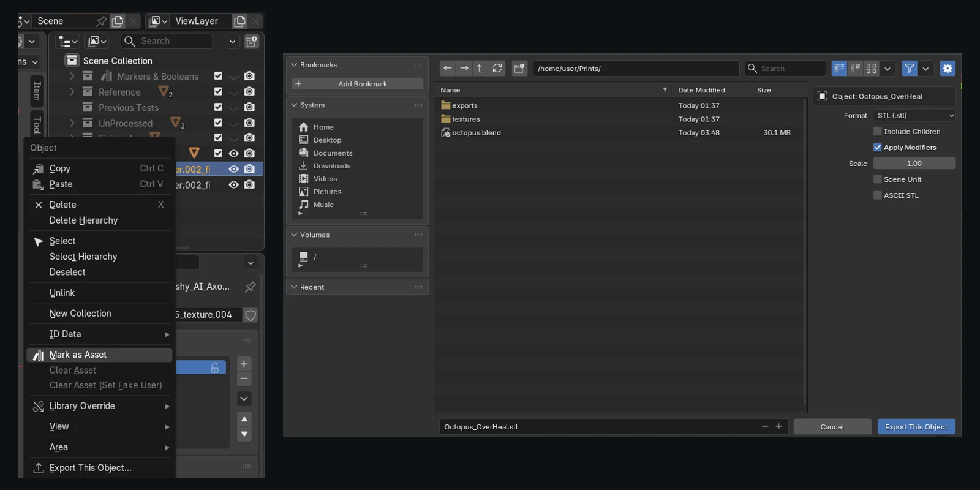Choose Export This Object... menu entry
Viewport: 980px width, 490px height.
(99, 468)
